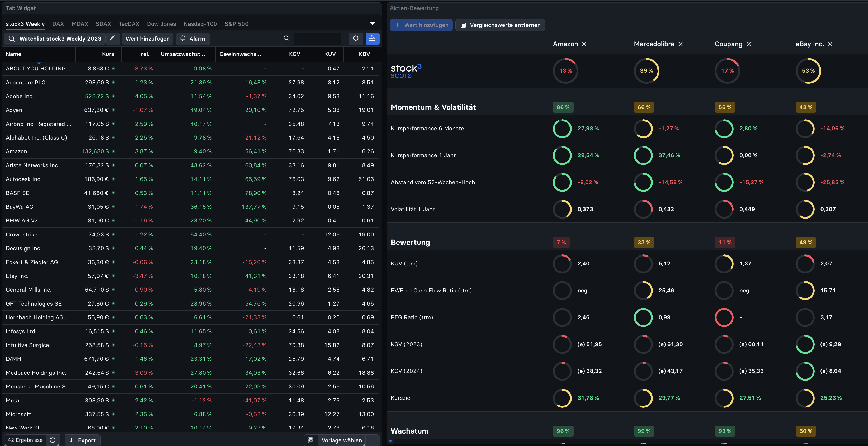This screenshot has width=868, height=446.
Task: Select Microsoft row in watchlist
Action: [190, 414]
